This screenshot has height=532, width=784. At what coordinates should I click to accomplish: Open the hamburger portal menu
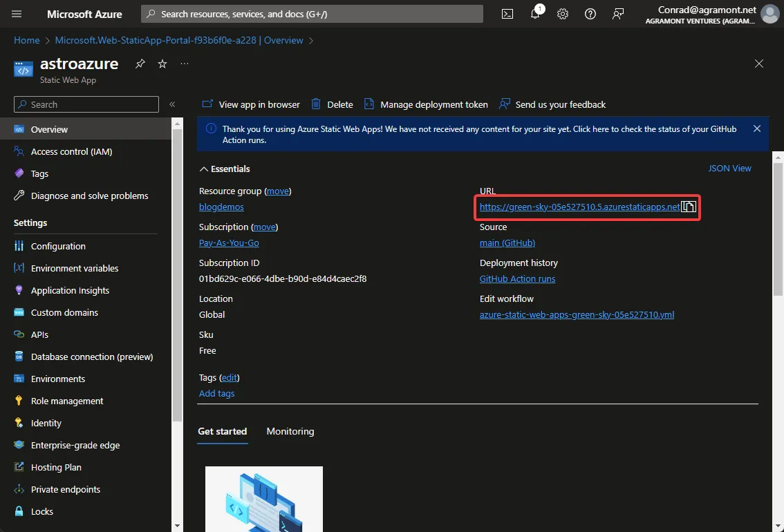17,14
